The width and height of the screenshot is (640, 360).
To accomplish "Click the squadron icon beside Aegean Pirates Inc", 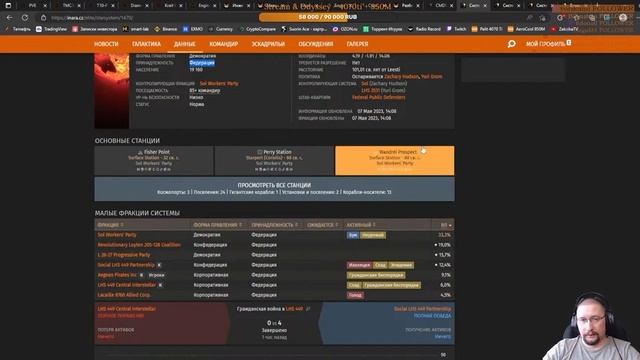I will 141,275.
